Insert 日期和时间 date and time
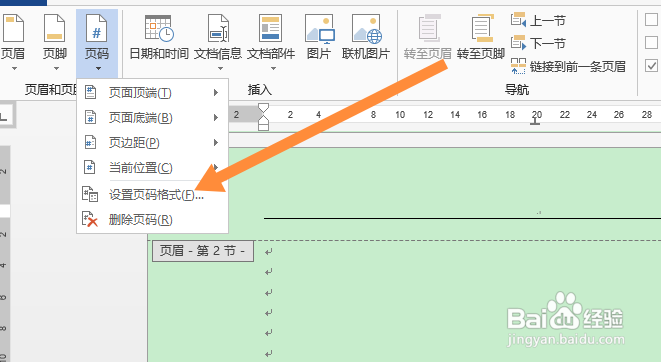Screen dimensions: 661x362 [x=159, y=38]
